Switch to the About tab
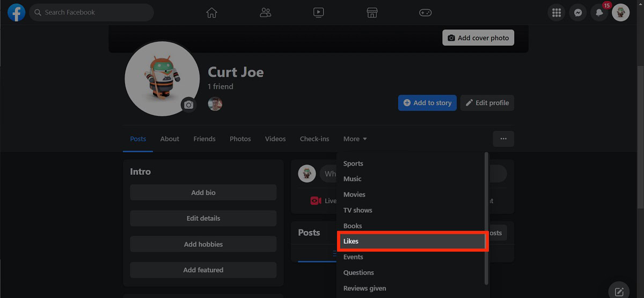The image size is (644, 298). (170, 139)
